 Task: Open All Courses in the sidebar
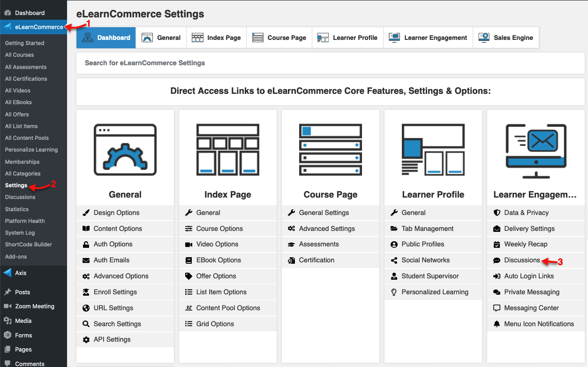pos(20,55)
